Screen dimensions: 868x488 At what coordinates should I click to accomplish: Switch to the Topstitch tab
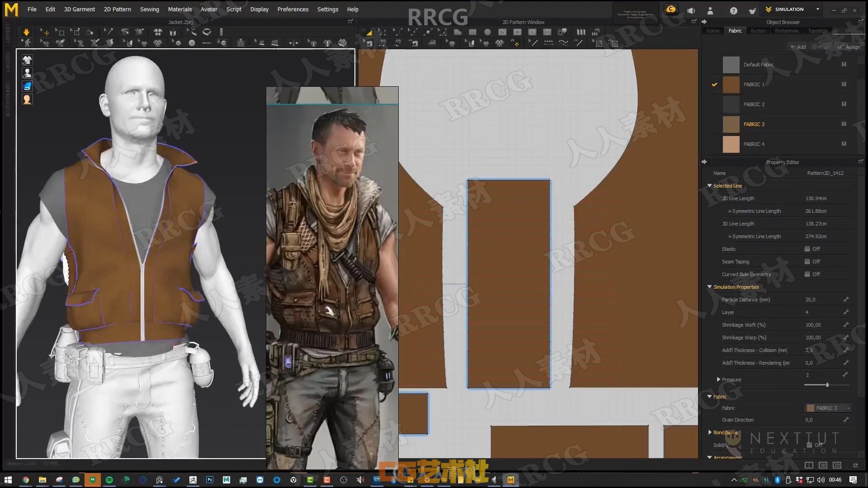pyautogui.click(x=817, y=31)
